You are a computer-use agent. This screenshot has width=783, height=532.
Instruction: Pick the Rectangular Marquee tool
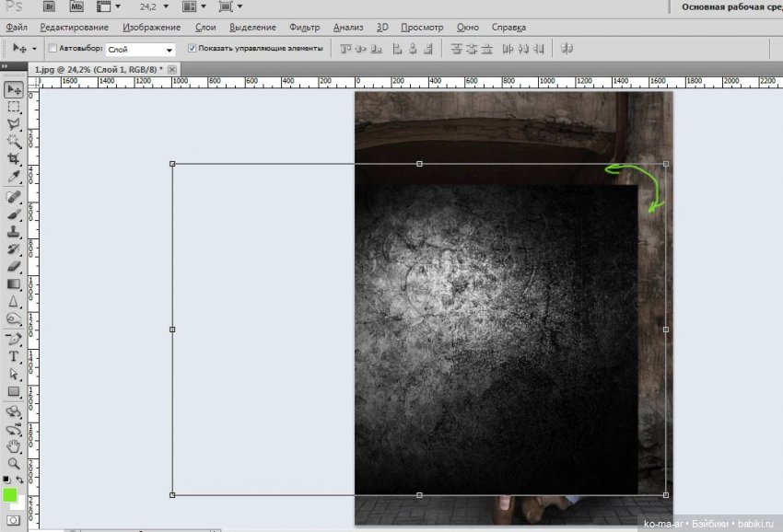click(14, 107)
